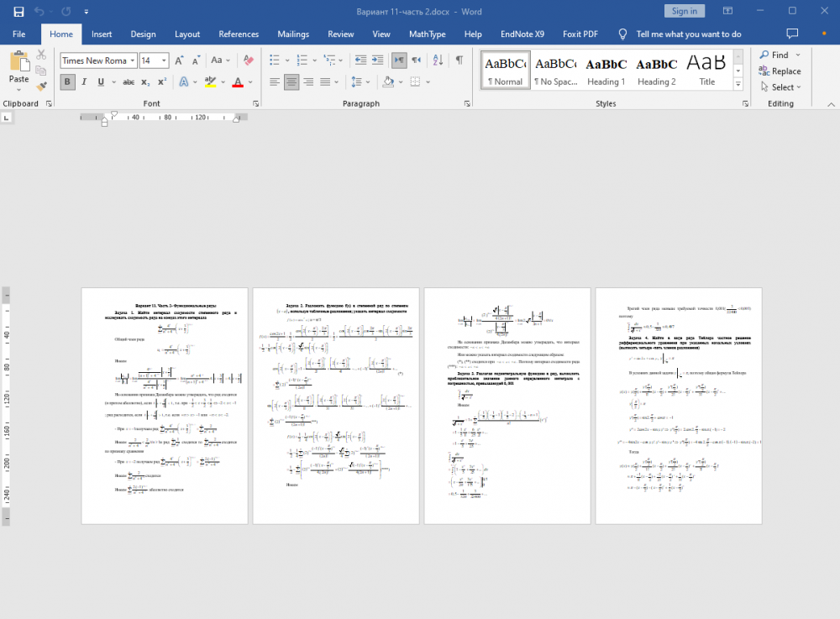Open Ribbon Display Options icon

click(x=727, y=11)
